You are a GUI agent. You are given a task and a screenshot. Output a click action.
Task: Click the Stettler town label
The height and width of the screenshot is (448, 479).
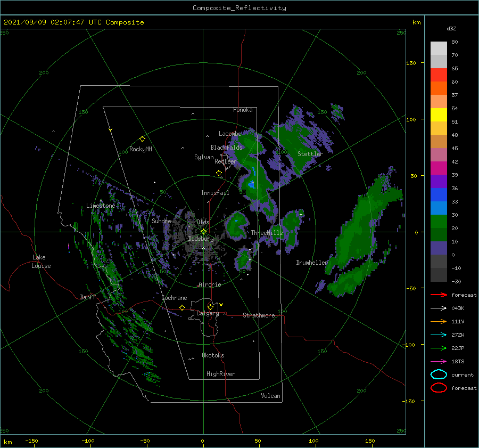point(310,154)
